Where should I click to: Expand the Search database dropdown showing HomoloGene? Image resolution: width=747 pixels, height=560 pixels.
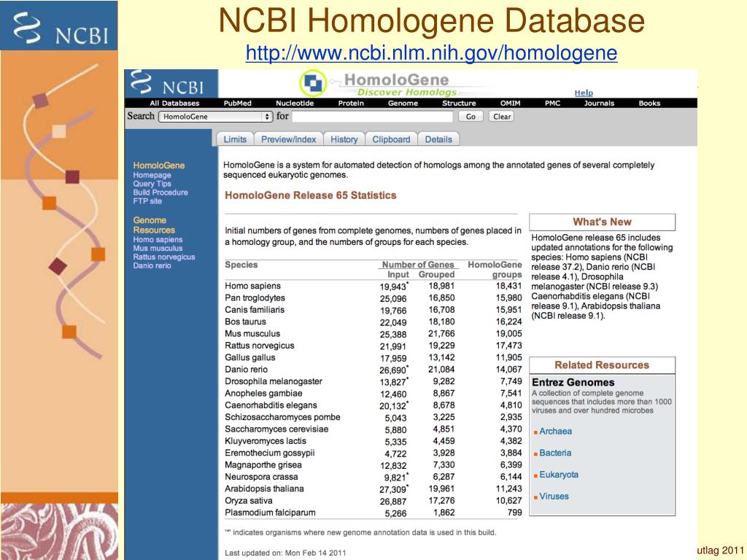[x=215, y=117]
